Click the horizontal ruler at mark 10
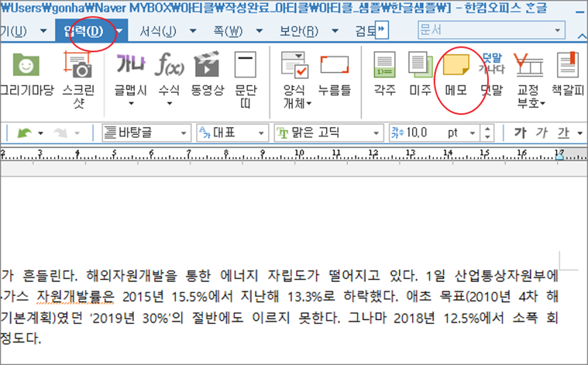 (x=299, y=153)
